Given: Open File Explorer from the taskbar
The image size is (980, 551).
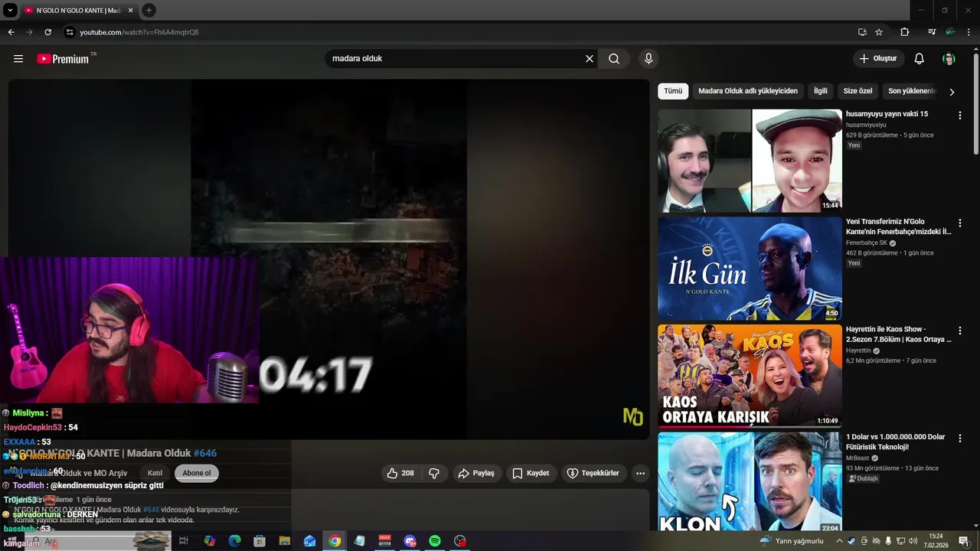Looking at the screenshot, I should coord(285,541).
